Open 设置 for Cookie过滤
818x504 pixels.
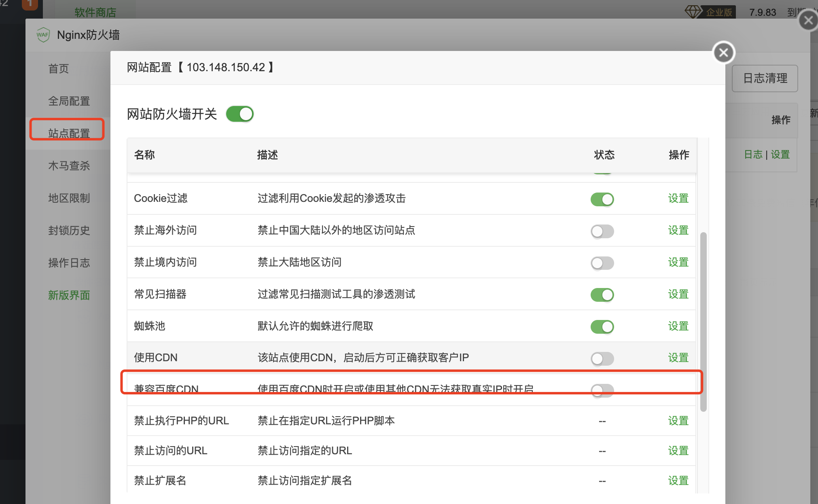click(678, 198)
